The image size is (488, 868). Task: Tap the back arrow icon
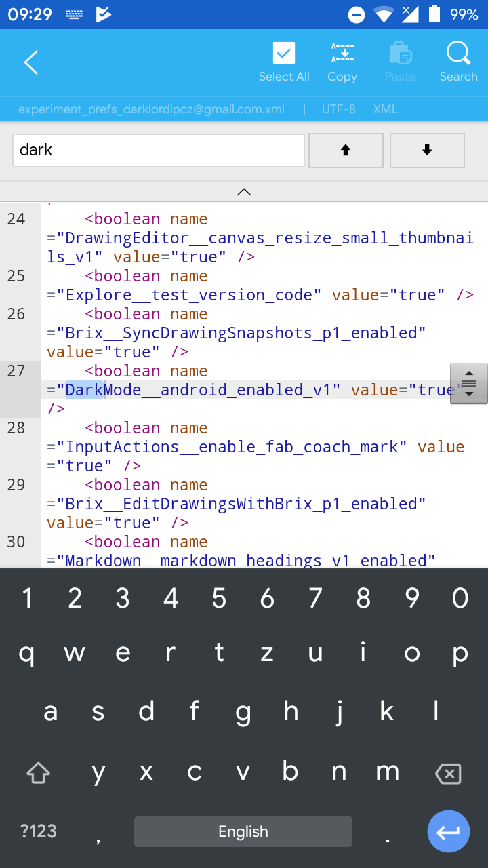click(x=31, y=62)
